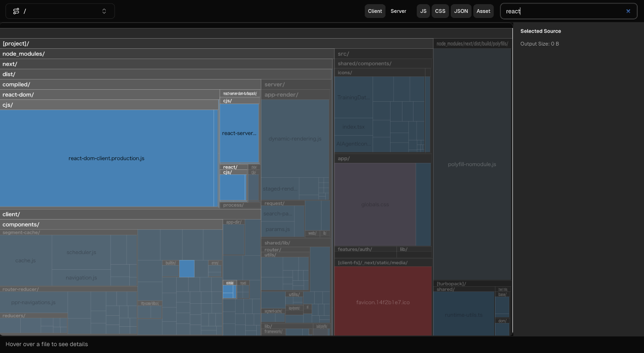Select the react/ folder header
644x353 pixels.
click(x=234, y=167)
